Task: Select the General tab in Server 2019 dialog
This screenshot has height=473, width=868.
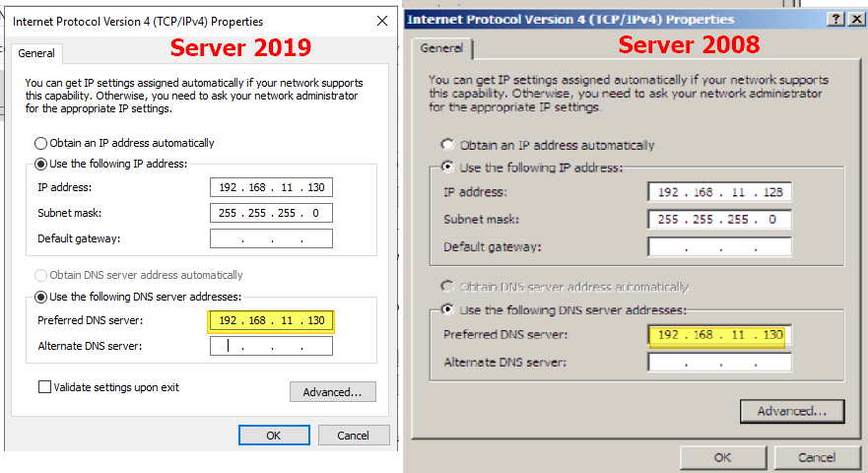Action: click(36, 53)
